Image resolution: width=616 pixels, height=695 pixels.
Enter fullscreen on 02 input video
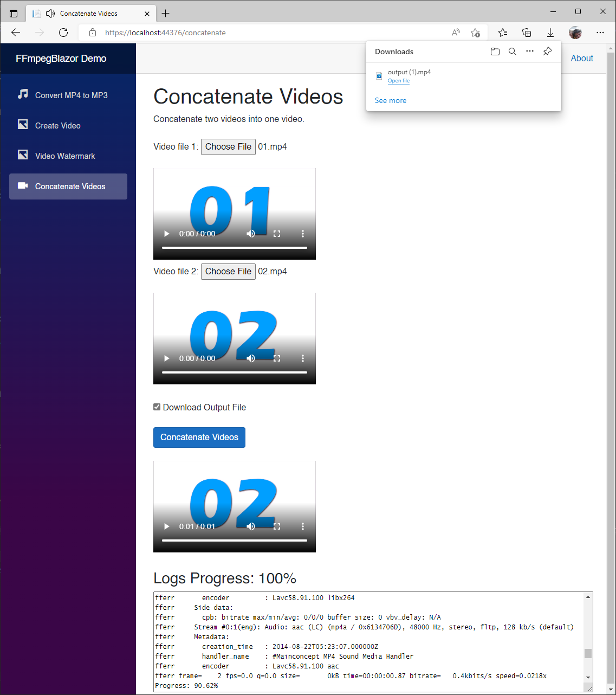[277, 358]
